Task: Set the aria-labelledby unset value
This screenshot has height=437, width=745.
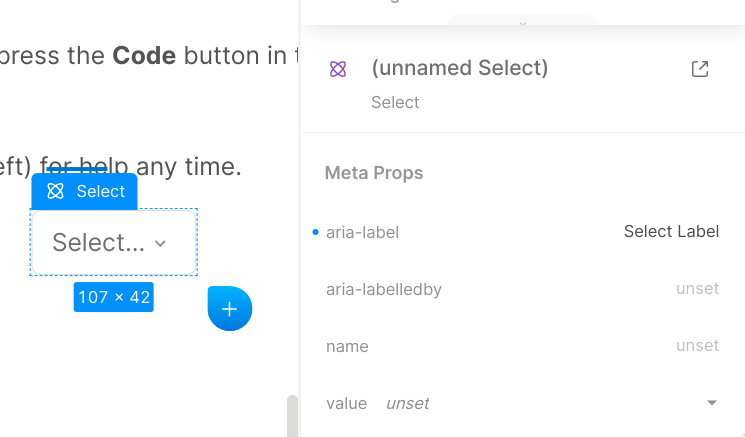Action: [697, 288]
